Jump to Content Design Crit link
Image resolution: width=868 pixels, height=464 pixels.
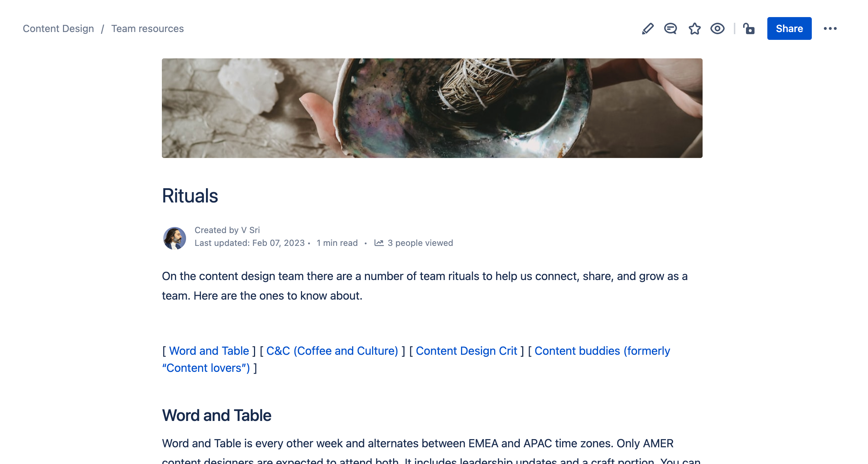pos(466,351)
